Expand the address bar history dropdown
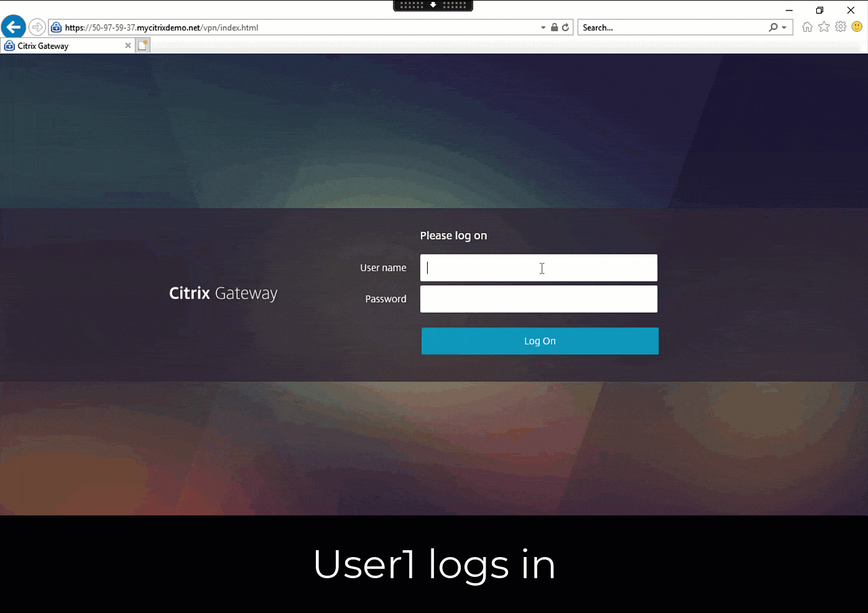868x613 pixels. pyautogui.click(x=543, y=27)
